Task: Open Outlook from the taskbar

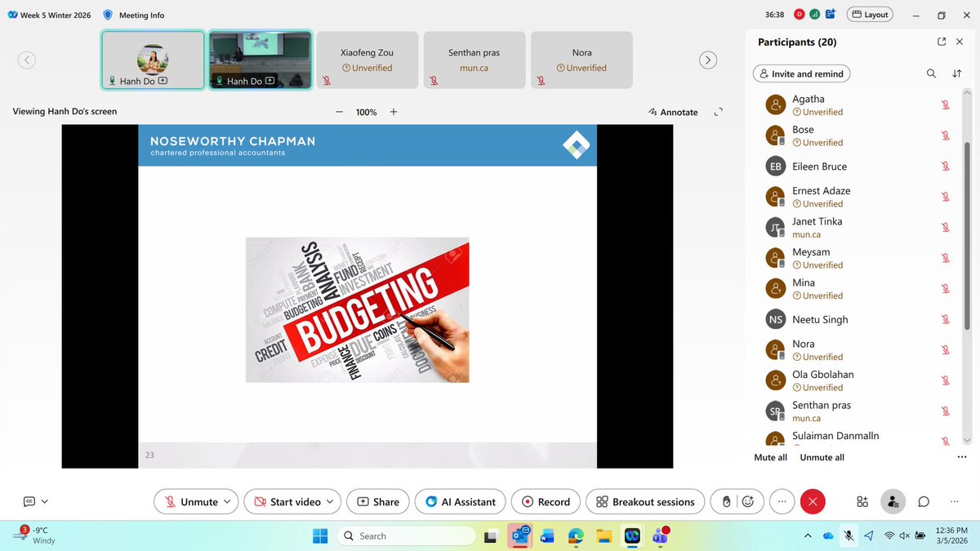Action: click(520, 535)
